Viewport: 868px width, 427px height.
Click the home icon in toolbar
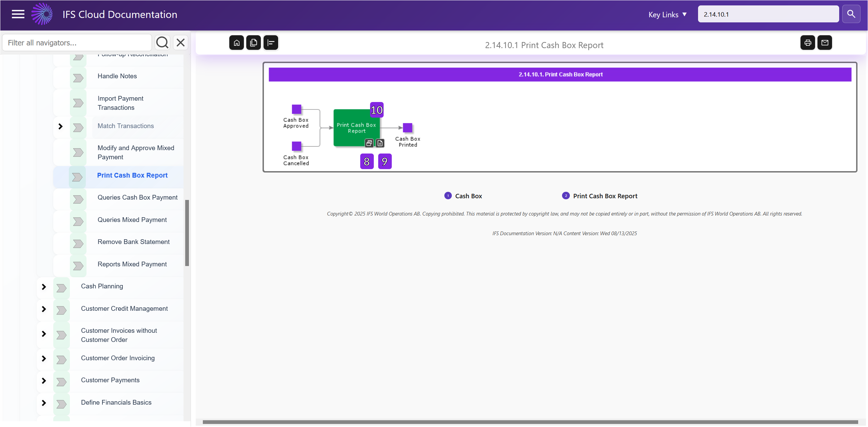coord(236,43)
